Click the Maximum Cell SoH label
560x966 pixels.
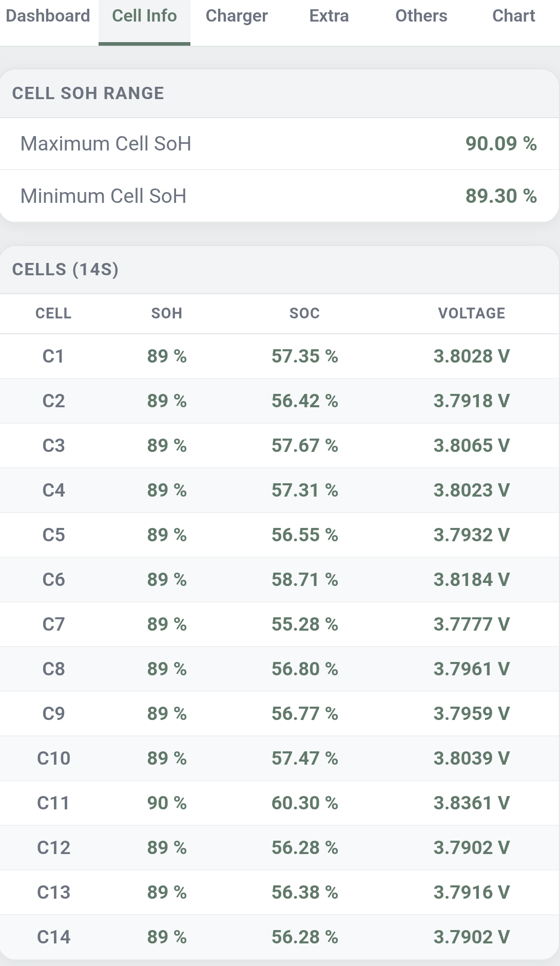[106, 144]
